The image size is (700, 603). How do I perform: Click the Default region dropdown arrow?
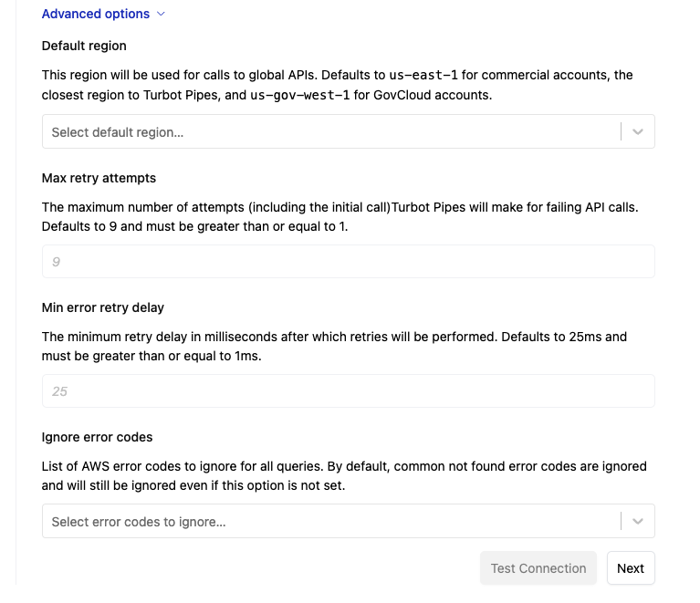click(638, 132)
